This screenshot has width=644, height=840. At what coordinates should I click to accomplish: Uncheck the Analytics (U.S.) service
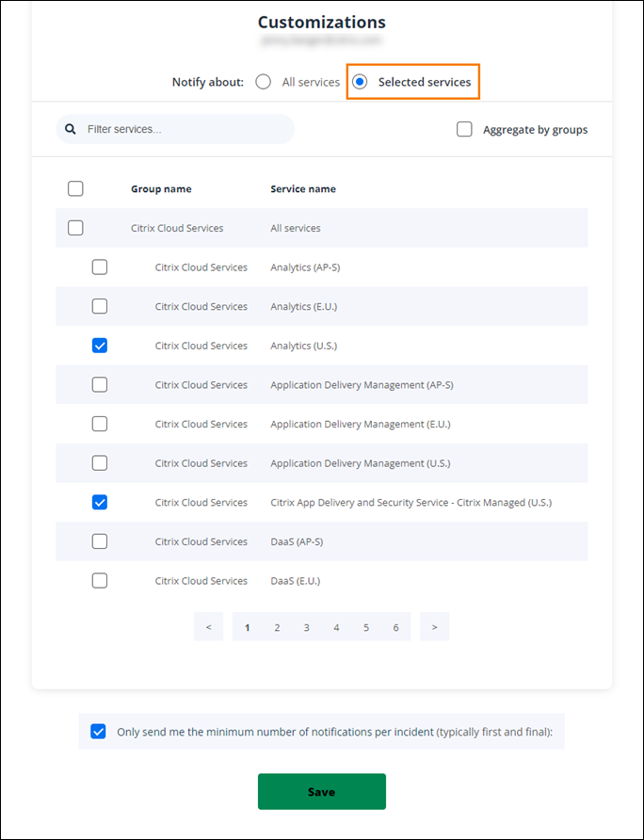pyautogui.click(x=100, y=346)
